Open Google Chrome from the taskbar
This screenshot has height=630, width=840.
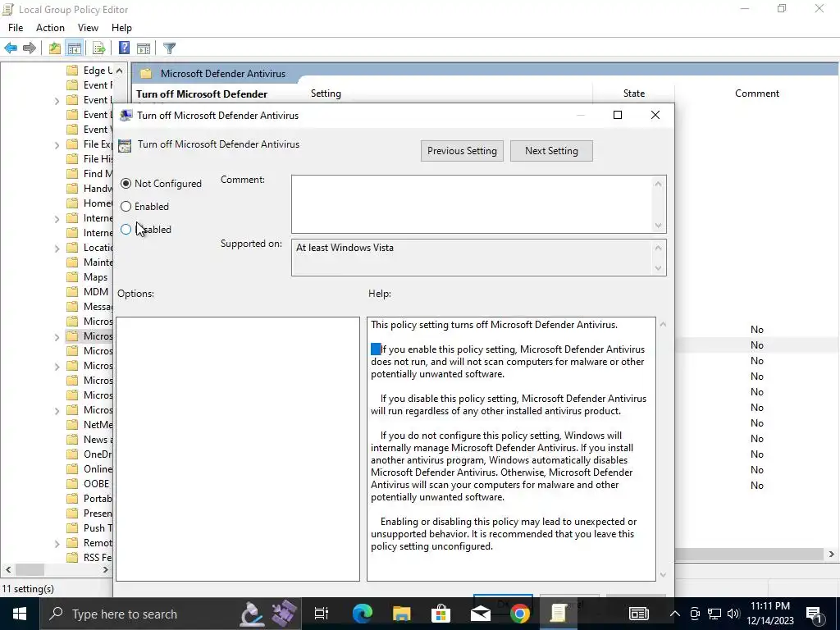[519, 614]
